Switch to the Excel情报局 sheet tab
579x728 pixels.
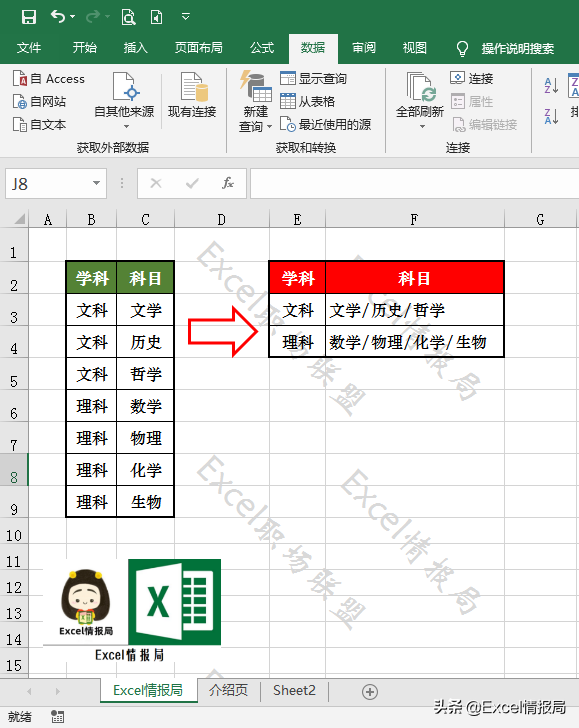[x=148, y=690]
